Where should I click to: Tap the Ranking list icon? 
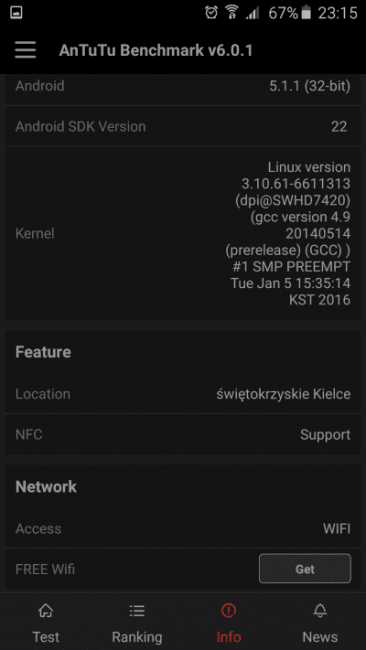click(137, 610)
